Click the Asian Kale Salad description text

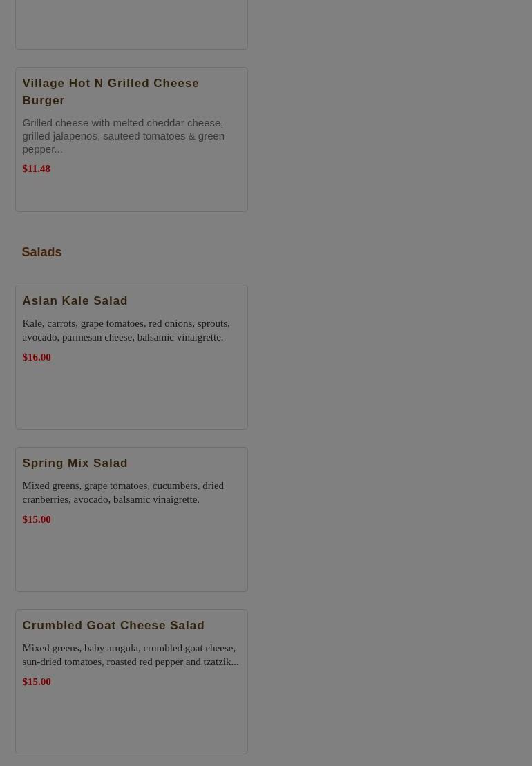[126, 330]
